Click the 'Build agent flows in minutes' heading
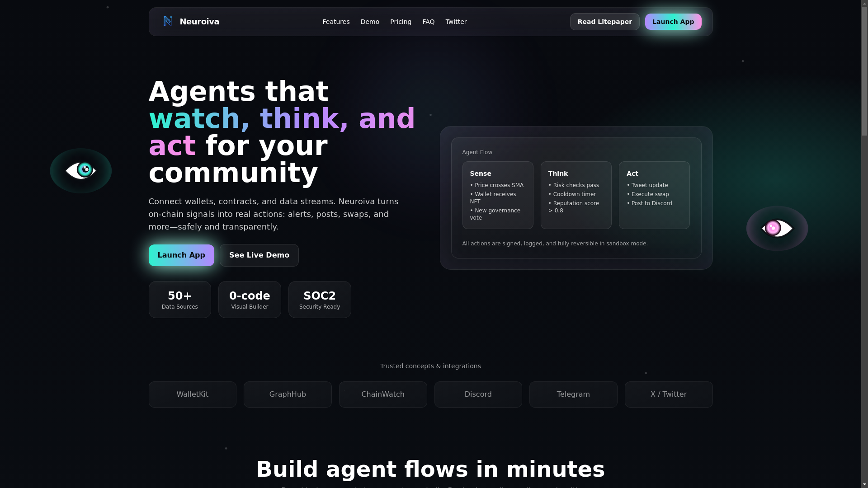The height and width of the screenshot is (488, 868). click(x=430, y=469)
